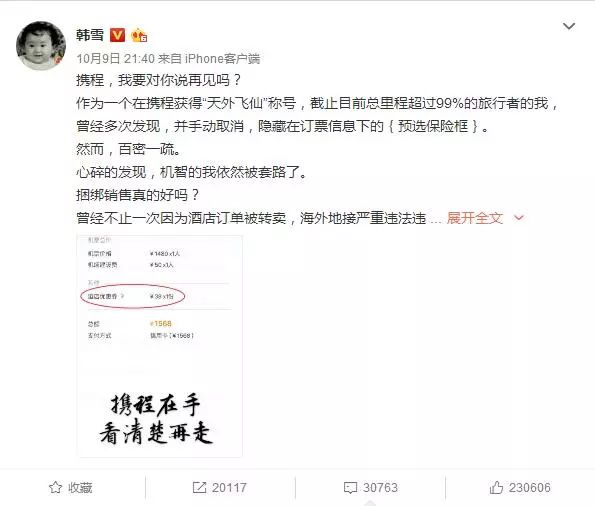Click the red-circled fee row in image
The width and height of the screenshot is (595, 506).
[132, 296]
